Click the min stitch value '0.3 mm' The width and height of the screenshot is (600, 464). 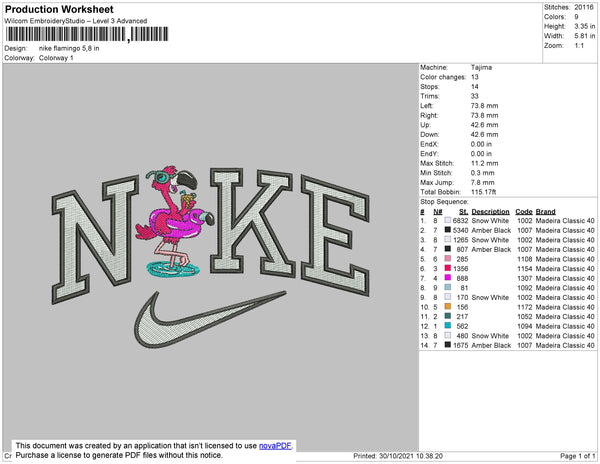pyautogui.click(x=483, y=173)
